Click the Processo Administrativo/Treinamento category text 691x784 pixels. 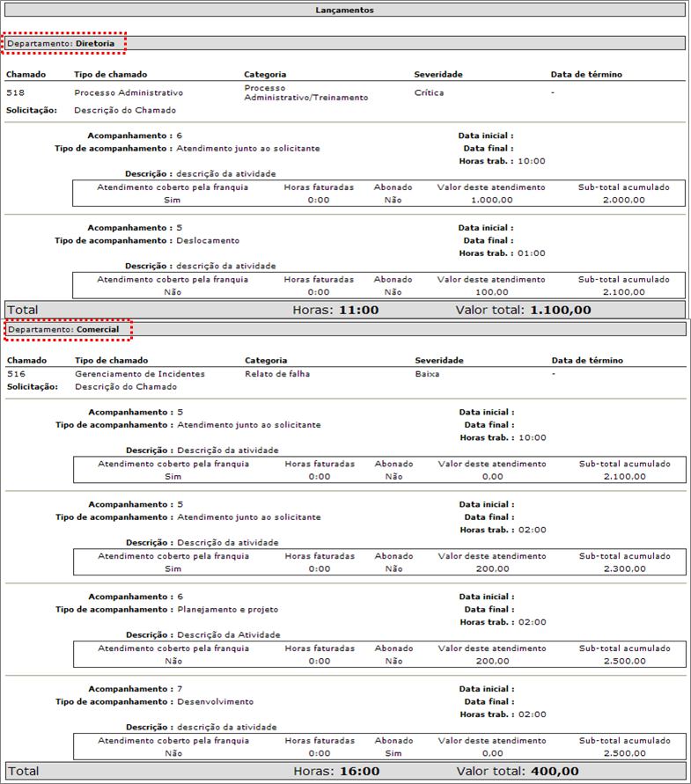pos(305,93)
